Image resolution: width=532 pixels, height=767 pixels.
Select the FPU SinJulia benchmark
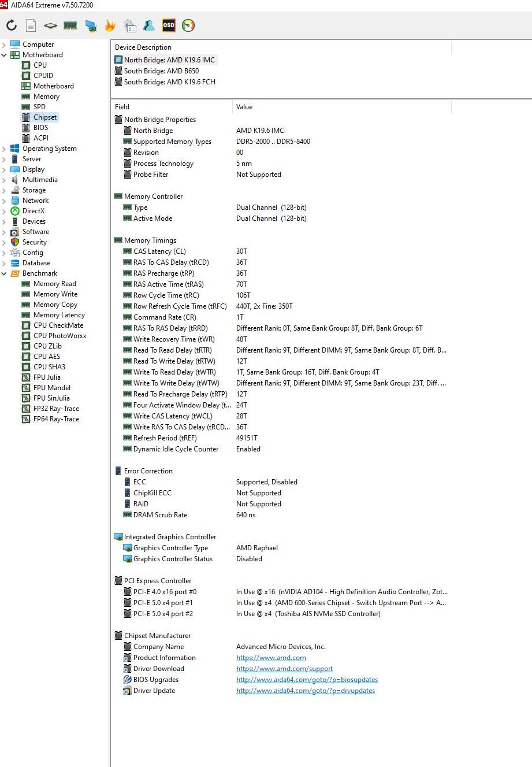(51, 398)
